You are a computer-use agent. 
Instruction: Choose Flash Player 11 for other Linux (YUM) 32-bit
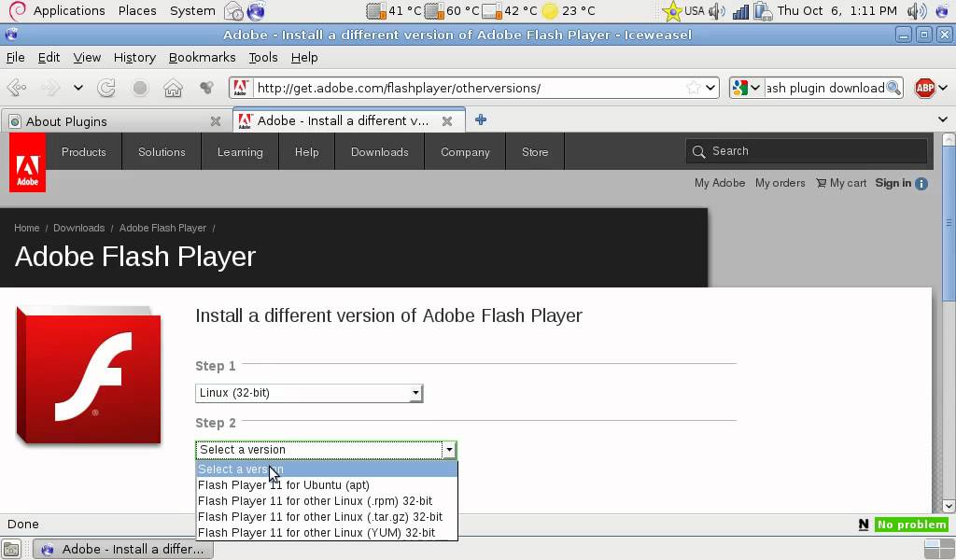pos(326,533)
